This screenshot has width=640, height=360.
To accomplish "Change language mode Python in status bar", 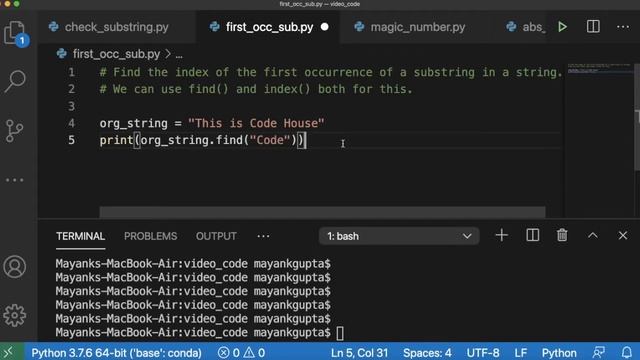I will tap(559, 353).
